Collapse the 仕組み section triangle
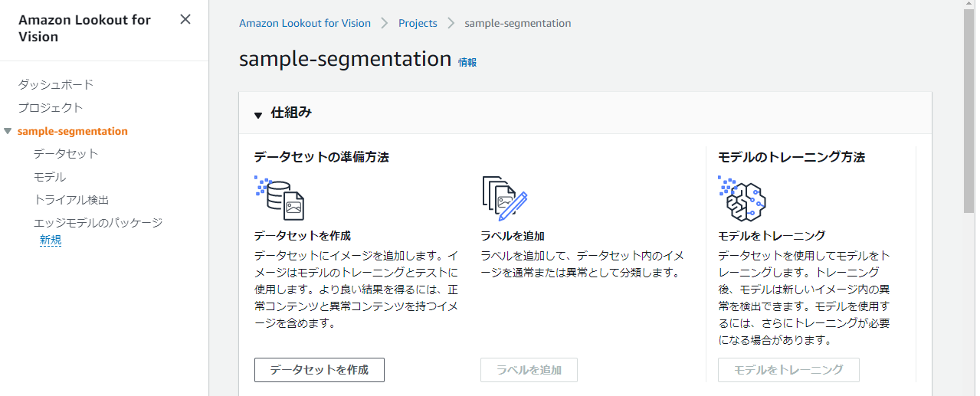This screenshot has width=980, height=396. (258, 115)
